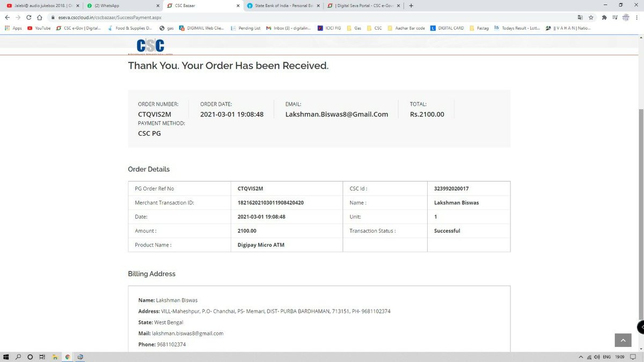Click total amount Rs.2100.00

coord(427,114)
